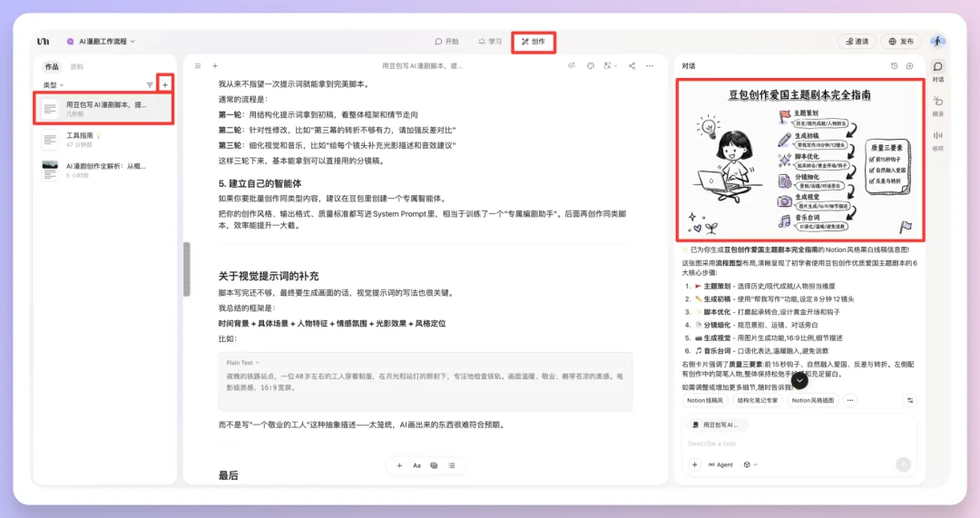
Task: Toggle the document outline list icon
Action: click(x=198, y=65)
